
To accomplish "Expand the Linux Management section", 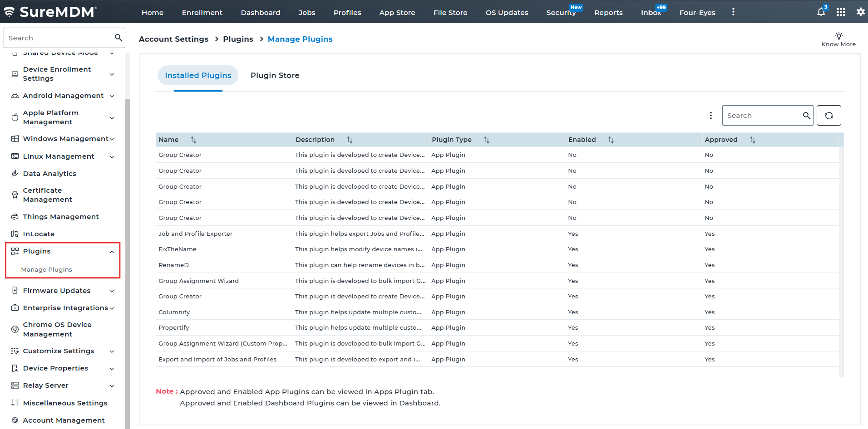I will pyautogui.click(x=112, y=157).
